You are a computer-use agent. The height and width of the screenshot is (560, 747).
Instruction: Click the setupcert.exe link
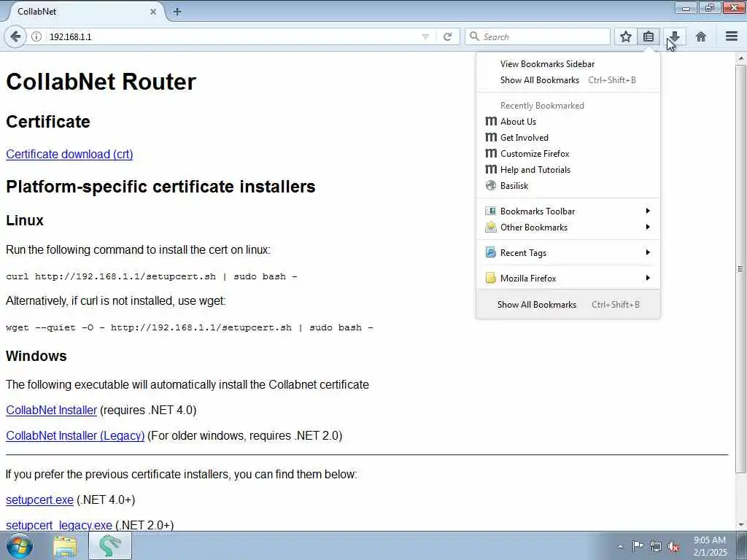[x=39, y=500]
